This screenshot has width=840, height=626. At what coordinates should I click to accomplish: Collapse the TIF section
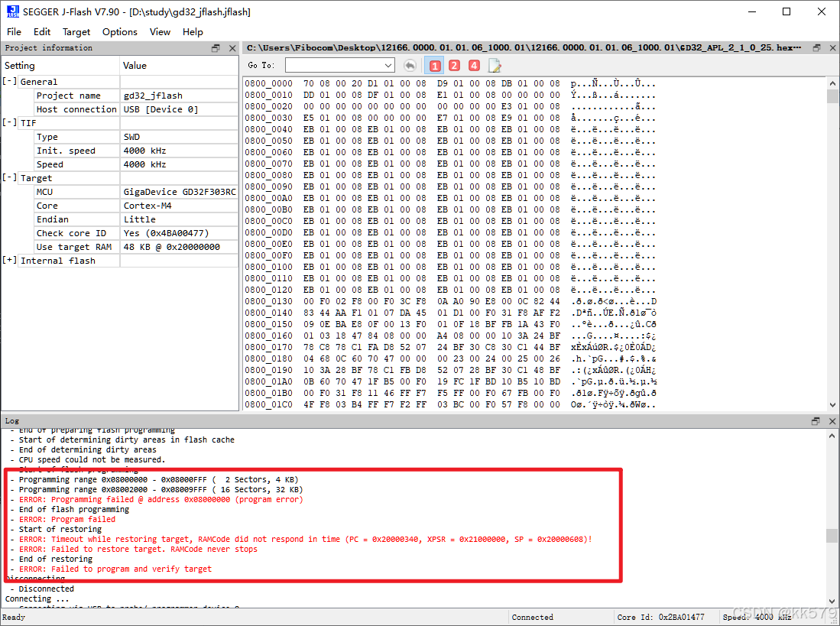(x=9, y=122)
